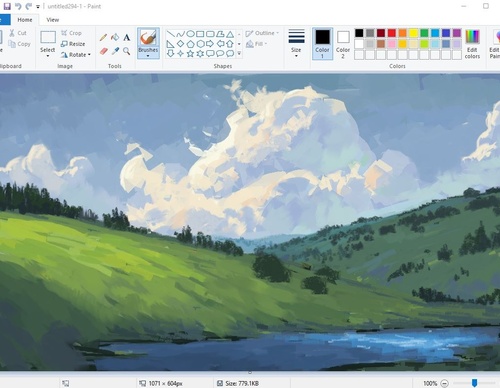Choose the Rectangle shape

[200, 34]
